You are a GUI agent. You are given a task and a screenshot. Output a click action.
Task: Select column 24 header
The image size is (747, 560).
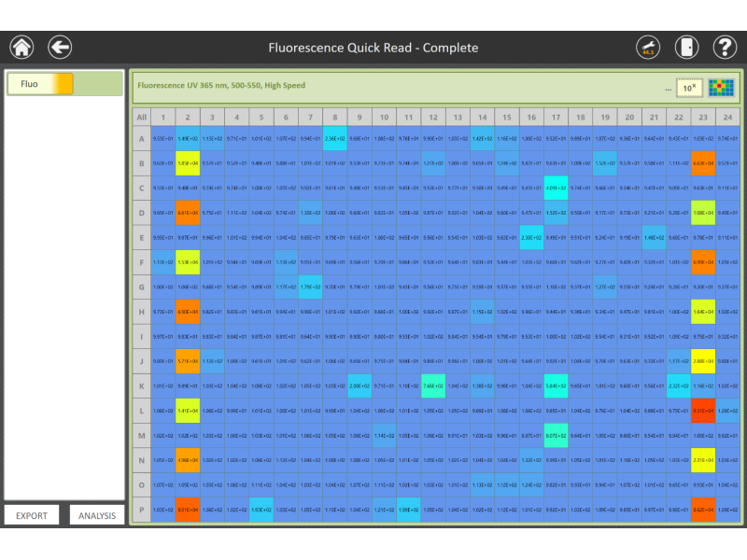726,117
